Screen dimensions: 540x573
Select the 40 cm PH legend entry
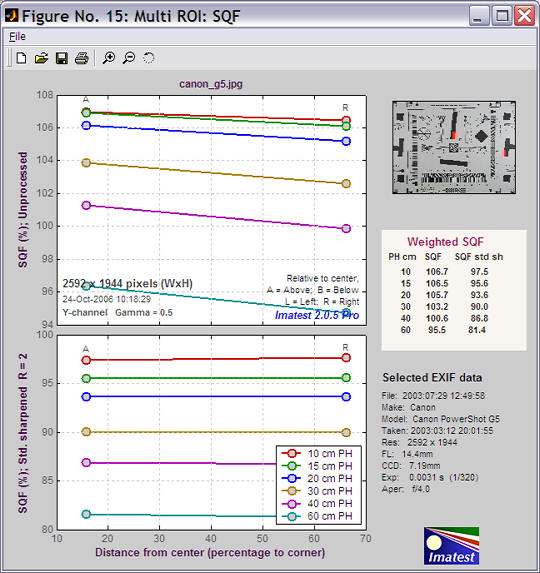tap(317, 504)
